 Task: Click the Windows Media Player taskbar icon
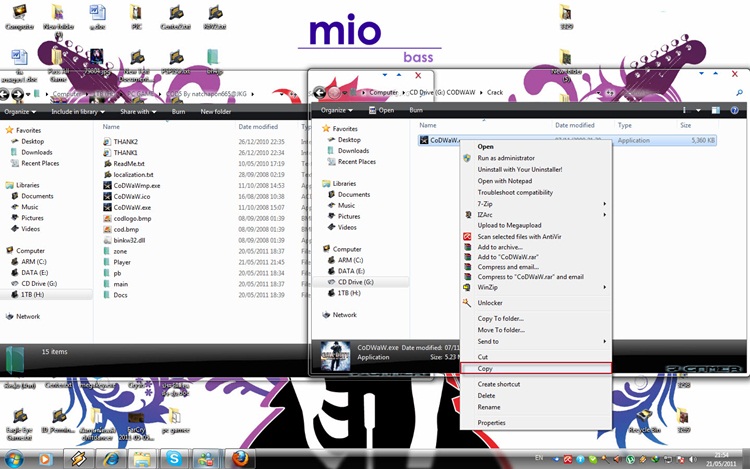(x=45, y=459)
